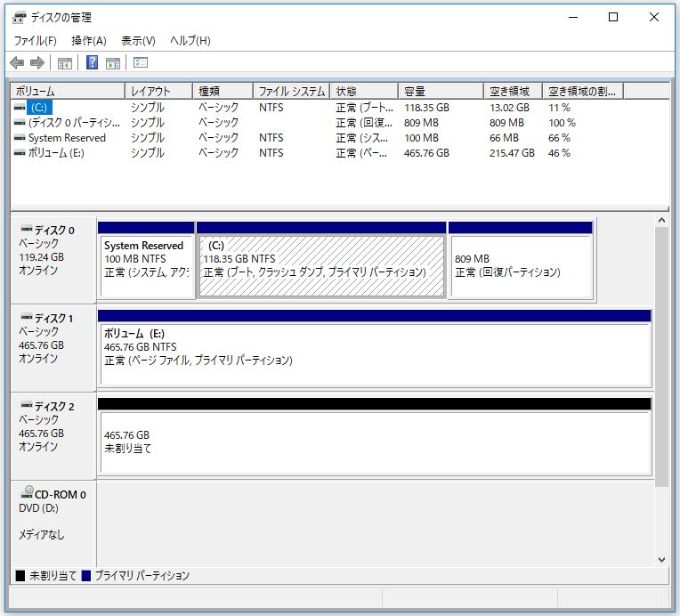Select the (C:) 118.35 GB partition block

pyautogui.click(x=321, y=260)
